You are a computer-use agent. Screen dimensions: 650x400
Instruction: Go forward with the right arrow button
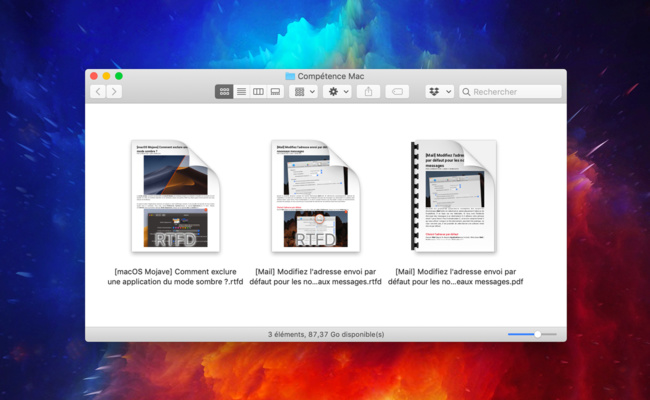click(x=114, y=91)
